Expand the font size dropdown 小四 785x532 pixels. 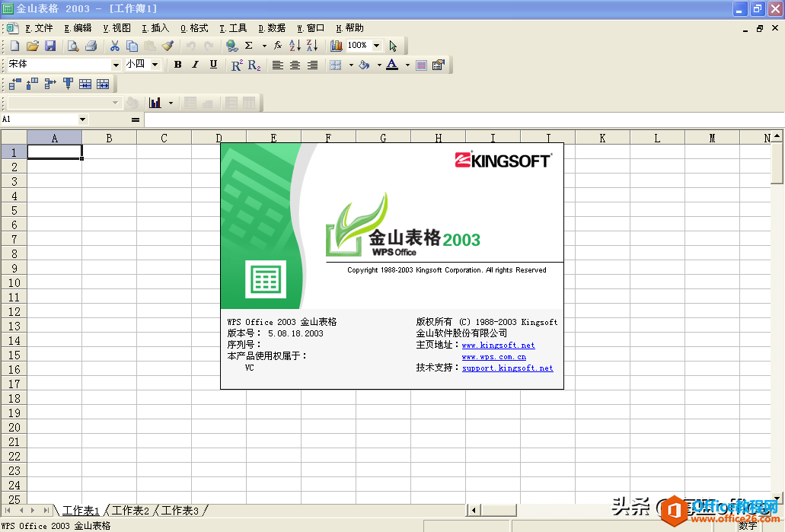(155, 65)
